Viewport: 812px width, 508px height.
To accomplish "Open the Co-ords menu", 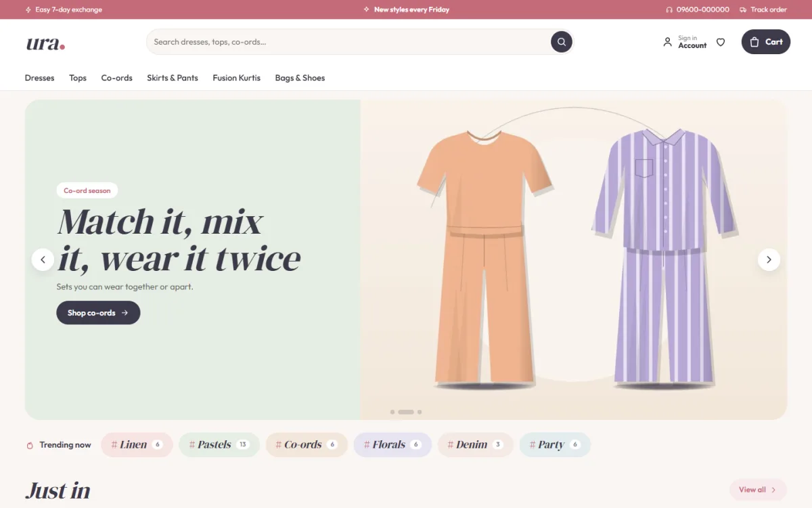I will pos(117,78).
